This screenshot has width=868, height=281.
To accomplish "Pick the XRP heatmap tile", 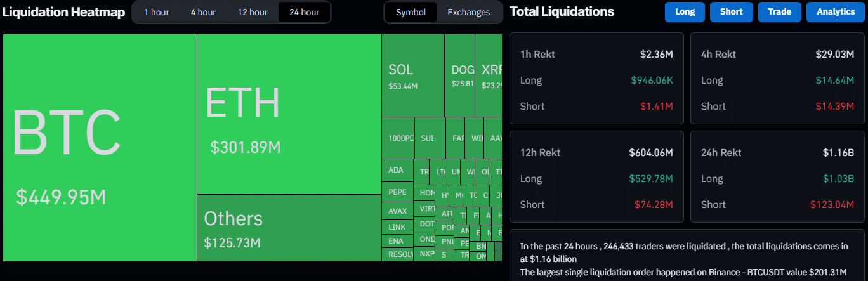I will coord(489,75).
